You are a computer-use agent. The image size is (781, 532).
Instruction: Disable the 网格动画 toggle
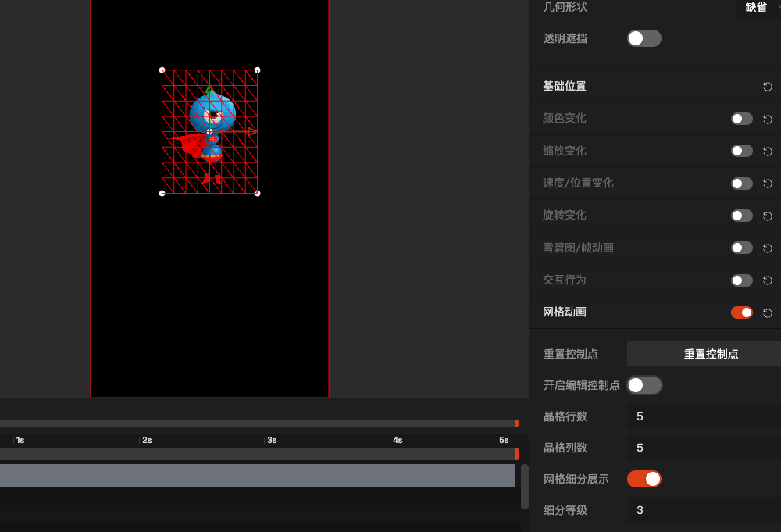(742, 312)
